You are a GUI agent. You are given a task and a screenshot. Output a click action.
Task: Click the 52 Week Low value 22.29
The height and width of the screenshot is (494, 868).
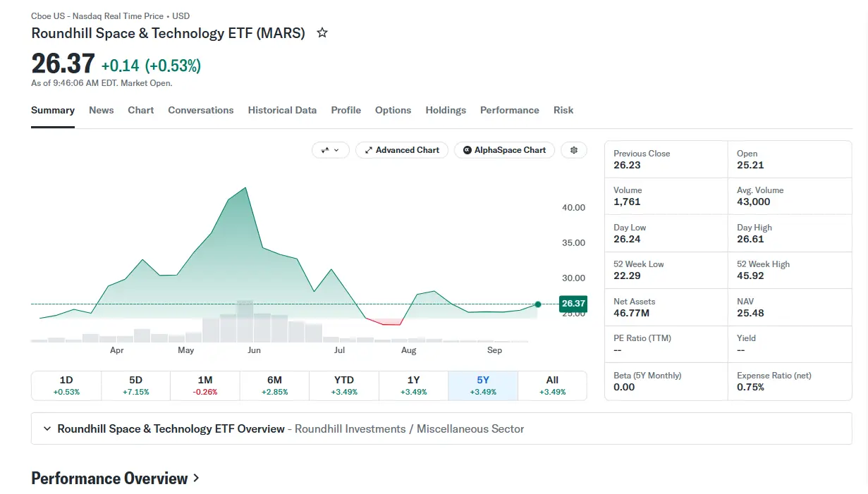(x=628, y=276)
